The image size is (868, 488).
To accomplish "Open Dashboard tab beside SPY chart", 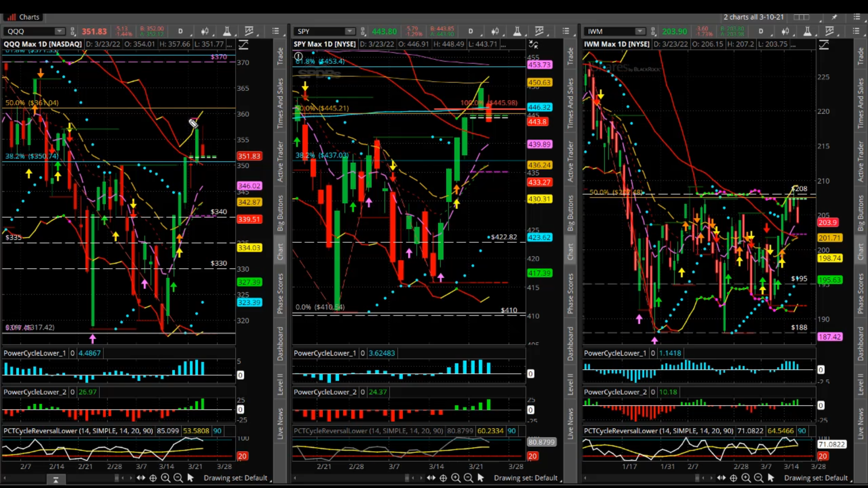I will 571,344.
